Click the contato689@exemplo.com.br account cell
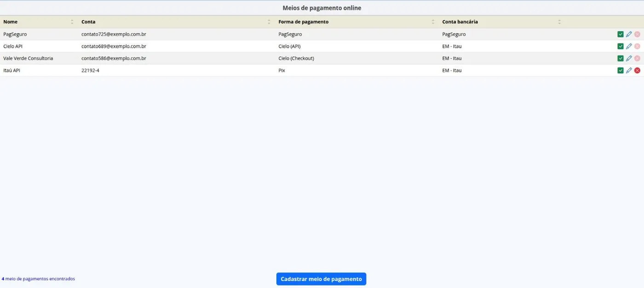The width and height of the screenshot is (644, 288). 114,46
